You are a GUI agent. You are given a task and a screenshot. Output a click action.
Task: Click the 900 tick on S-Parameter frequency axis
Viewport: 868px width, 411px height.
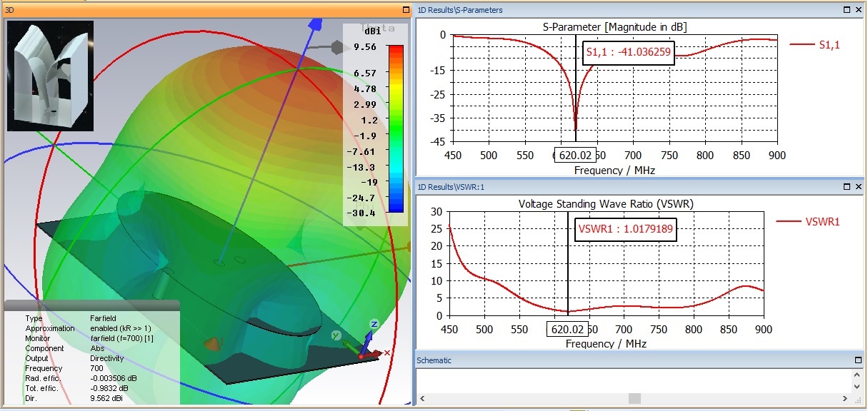pyautogui.click(x=777, y=156)
